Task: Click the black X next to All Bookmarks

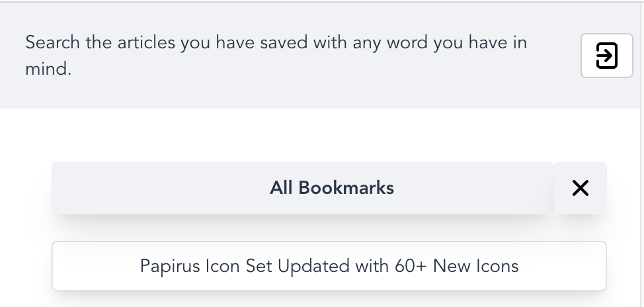Action: tap(581, 188)
